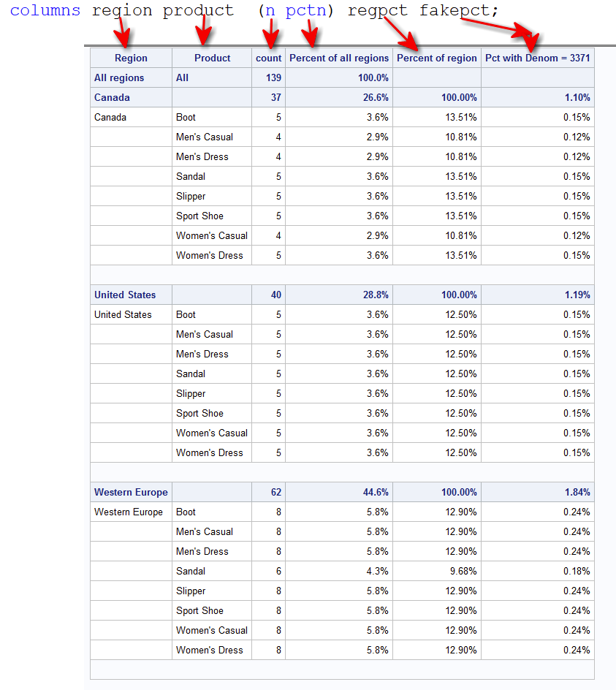Select the count column header
Image resolution: width=616 pixels, height=690 pixels.
tap(268, 58)
